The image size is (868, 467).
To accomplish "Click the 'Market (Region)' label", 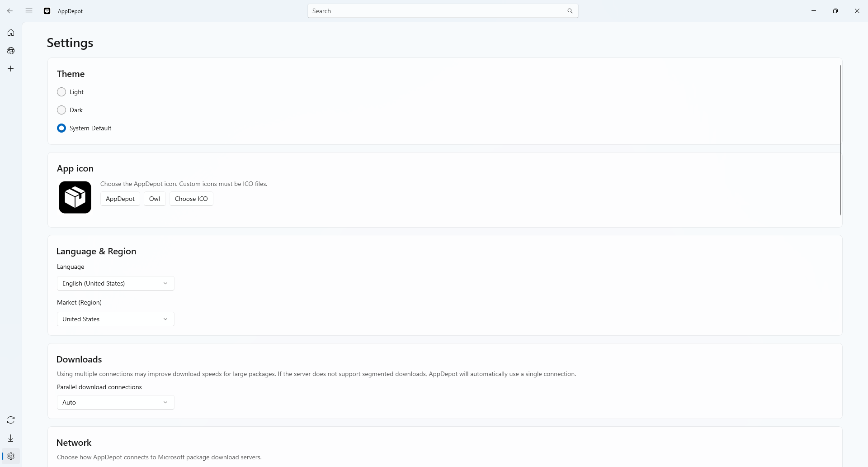I will [x=80, y=302].
